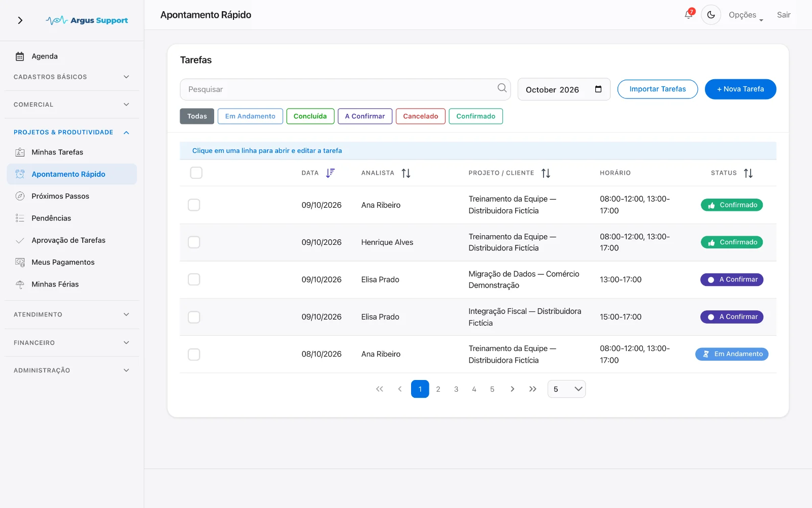The height and width of the screenshot is (508, 812).
Task: Sort the table by Data column
Action: point(330,173)
